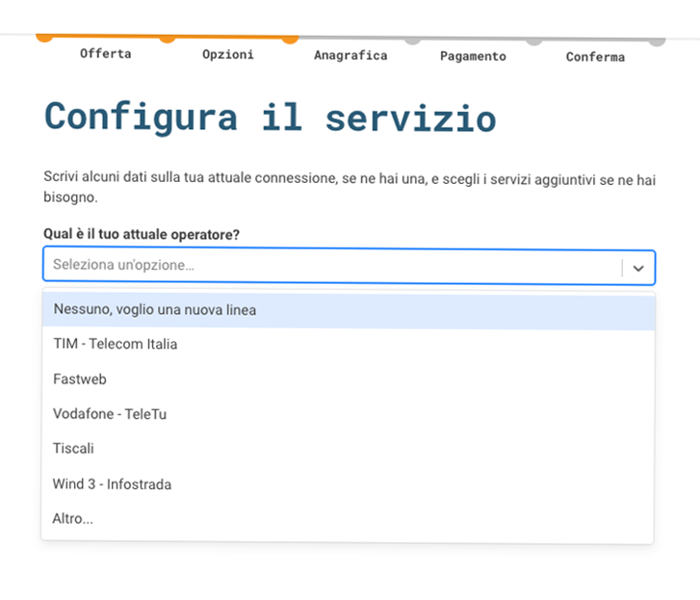Jump to the Anagrafica step
The image size is (700, 600).
click(350, 55)
